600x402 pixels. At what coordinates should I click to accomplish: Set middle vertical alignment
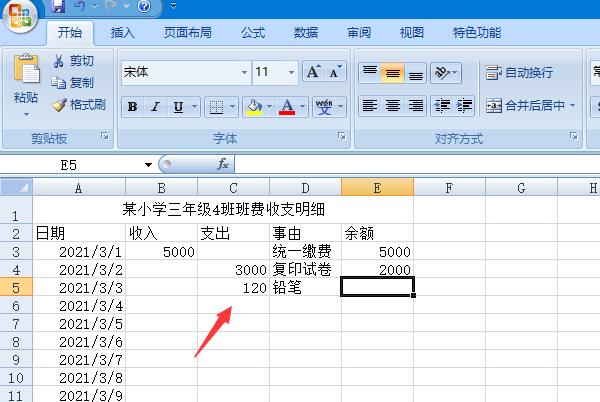tap(393, 72)
